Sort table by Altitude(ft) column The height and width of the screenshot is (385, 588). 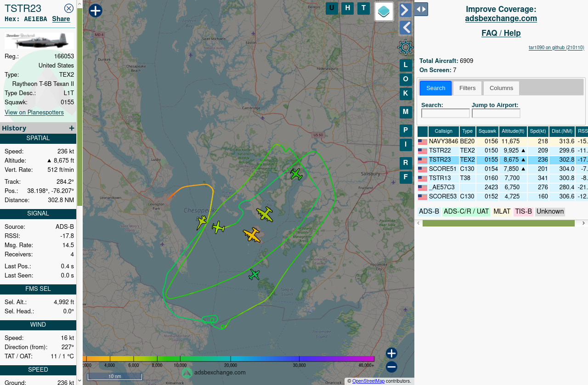pyautogui.click(x=513, y=131)
